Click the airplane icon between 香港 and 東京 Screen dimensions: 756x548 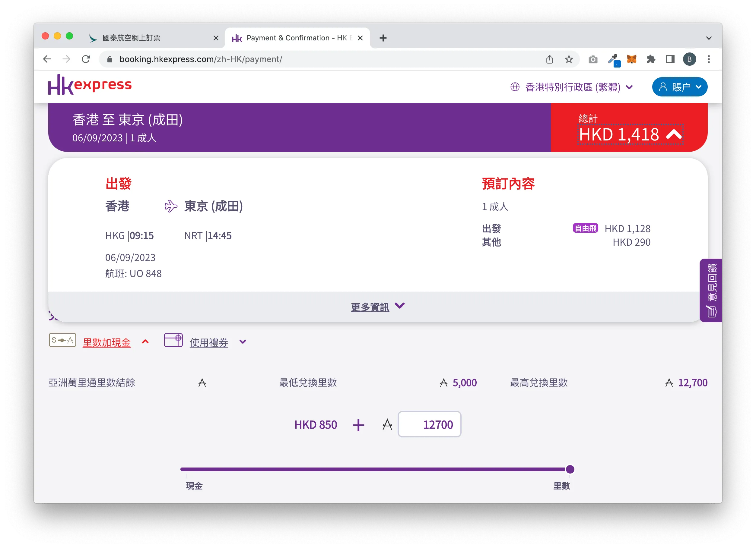171,206
